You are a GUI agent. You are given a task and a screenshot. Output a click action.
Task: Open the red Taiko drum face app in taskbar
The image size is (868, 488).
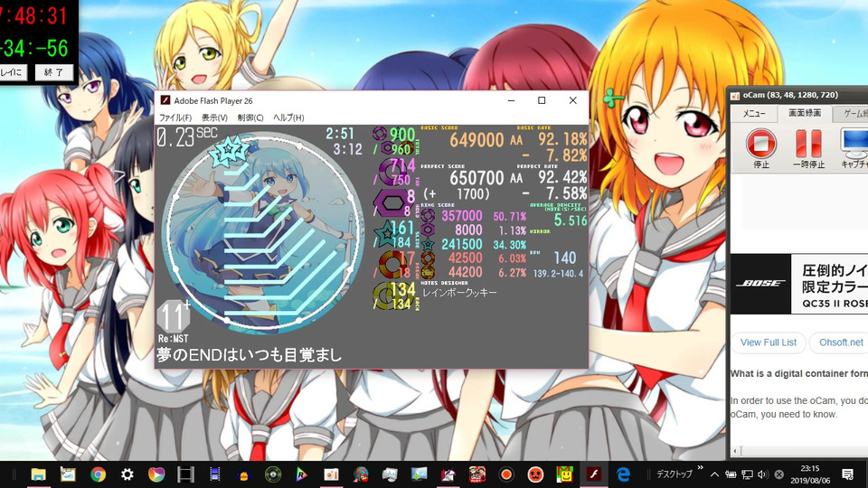(535, 474)
